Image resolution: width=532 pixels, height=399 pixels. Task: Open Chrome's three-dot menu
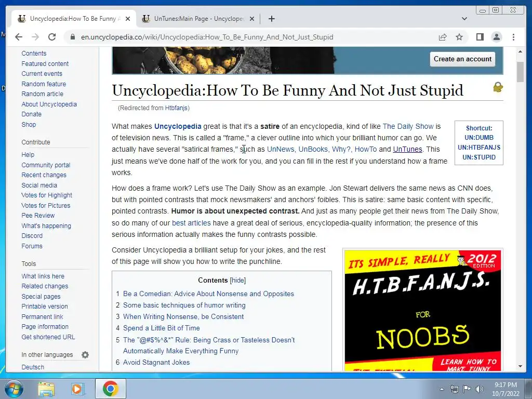pos(513,37)
